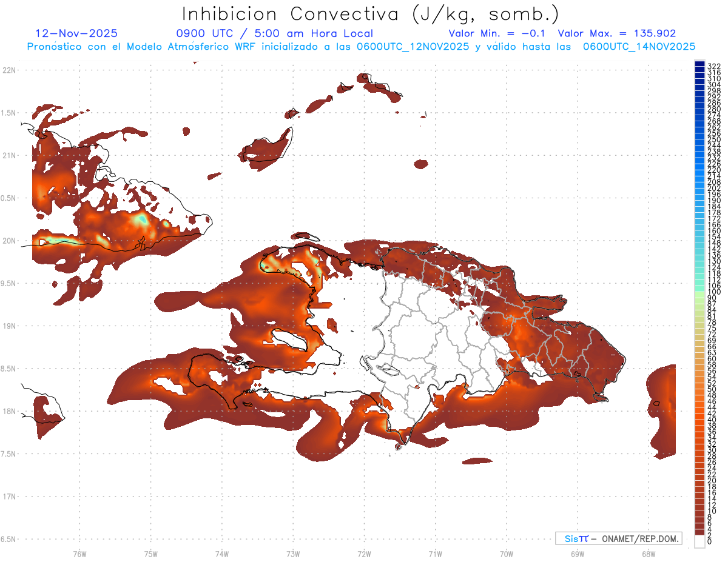Click the '76W' longitude label
The image size is (728, 562).
pyautogui.click(x=79, y=554)
